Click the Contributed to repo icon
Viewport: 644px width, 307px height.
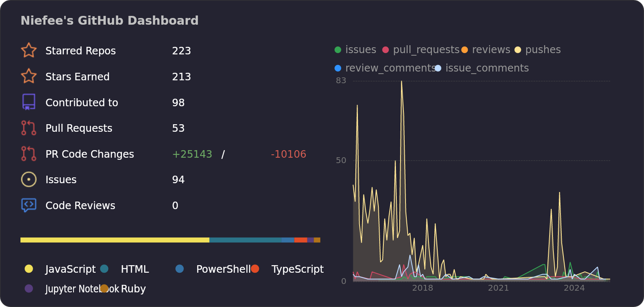(28, 102)
